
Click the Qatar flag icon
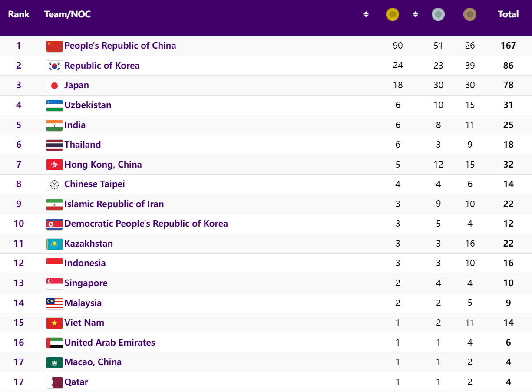pyautogui.click(x=54, y=382)
